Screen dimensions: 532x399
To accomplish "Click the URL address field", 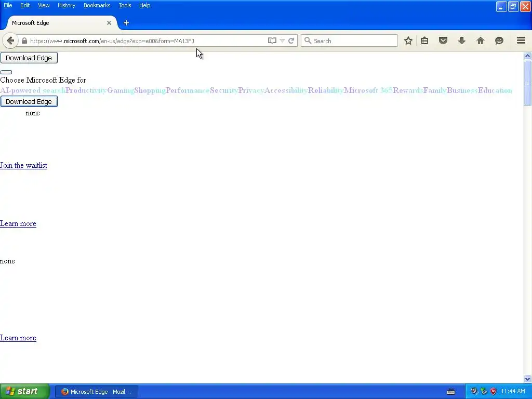I will 148,41.
